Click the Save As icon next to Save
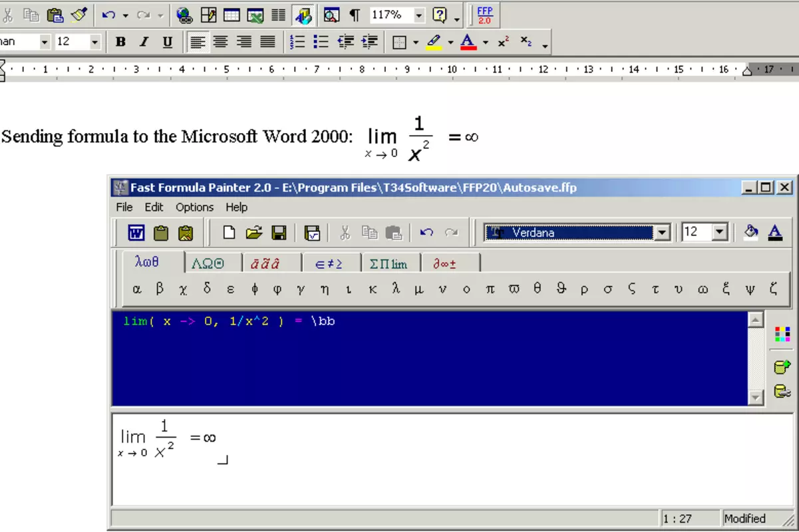The width and height of the screenshot is (799, 532). 311,233
